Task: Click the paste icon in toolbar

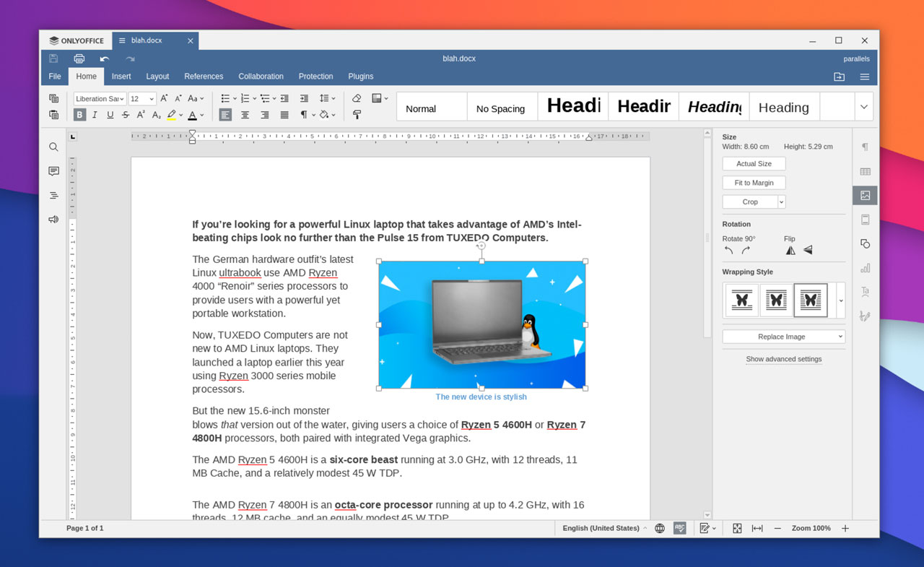Action: 53,115
